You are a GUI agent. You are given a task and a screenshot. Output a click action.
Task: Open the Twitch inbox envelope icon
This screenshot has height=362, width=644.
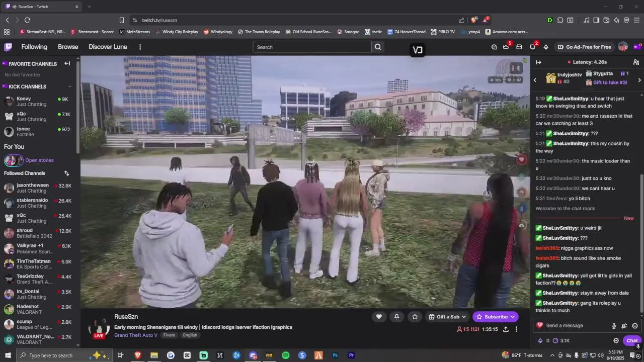pyautogui.click(x=519, y=47)
